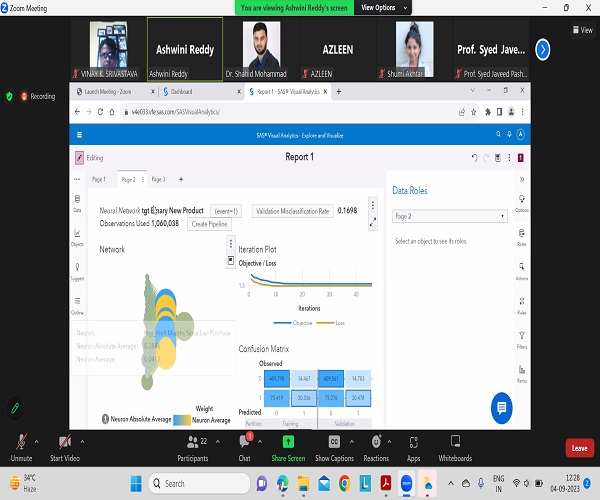Toggle the Editing mode pencil
The width and height of the screenshot is (600, 500).
click(x=79, y=158)
